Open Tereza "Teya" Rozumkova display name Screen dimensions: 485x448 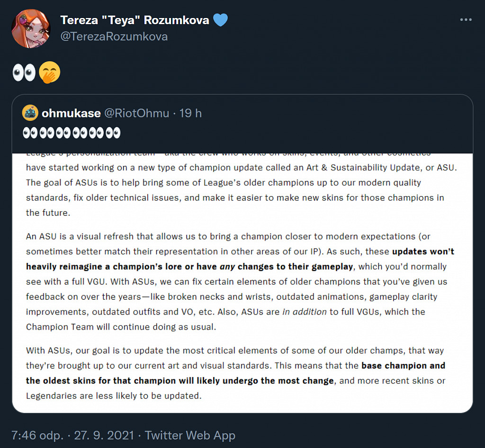point(134,20)
